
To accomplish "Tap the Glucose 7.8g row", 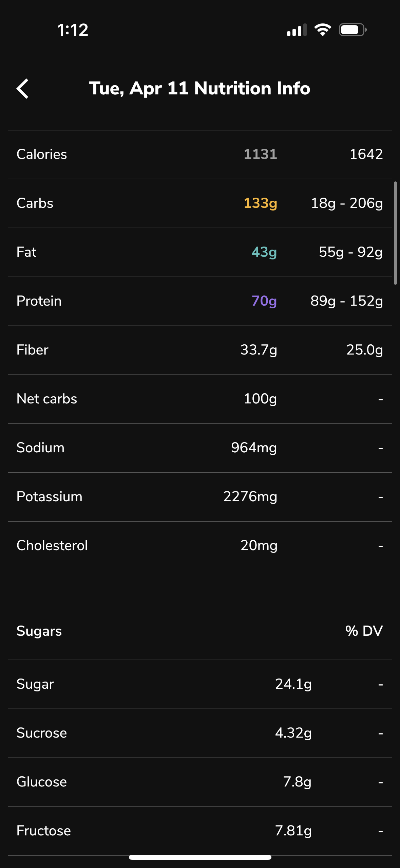I will [200, 782].
